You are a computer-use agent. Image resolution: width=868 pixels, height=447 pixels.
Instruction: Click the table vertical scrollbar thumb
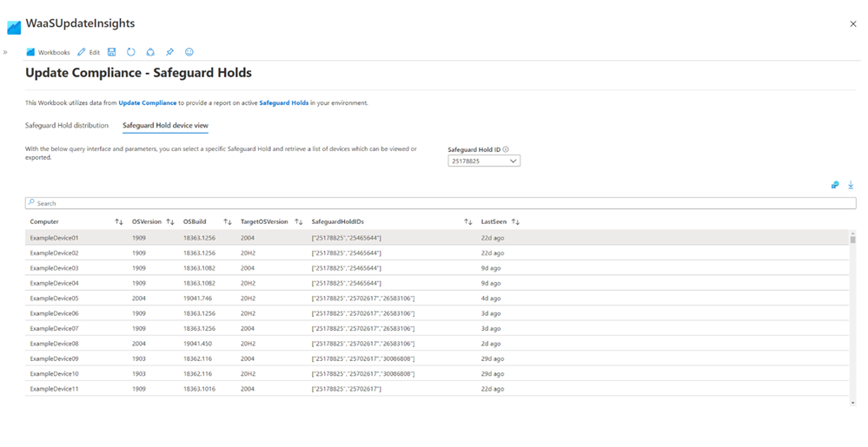coord(853,240)
